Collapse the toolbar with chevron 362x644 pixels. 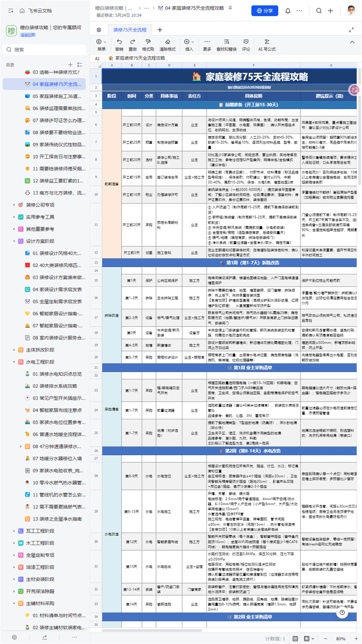[352, 42]
